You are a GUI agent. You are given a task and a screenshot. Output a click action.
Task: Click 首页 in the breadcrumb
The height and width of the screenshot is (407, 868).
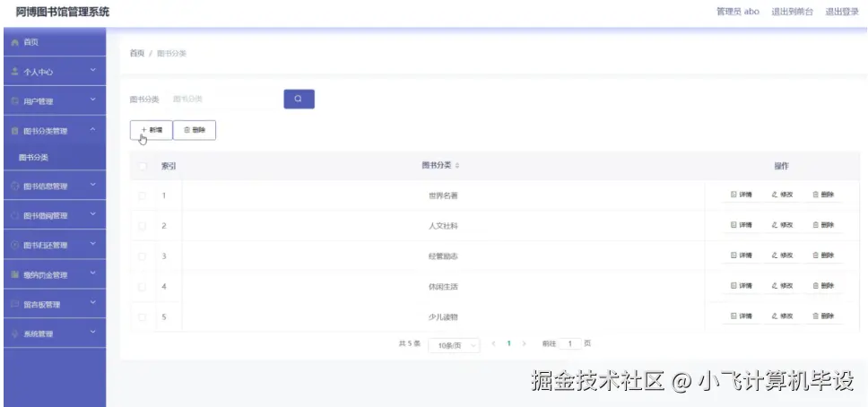pos(136,53)
